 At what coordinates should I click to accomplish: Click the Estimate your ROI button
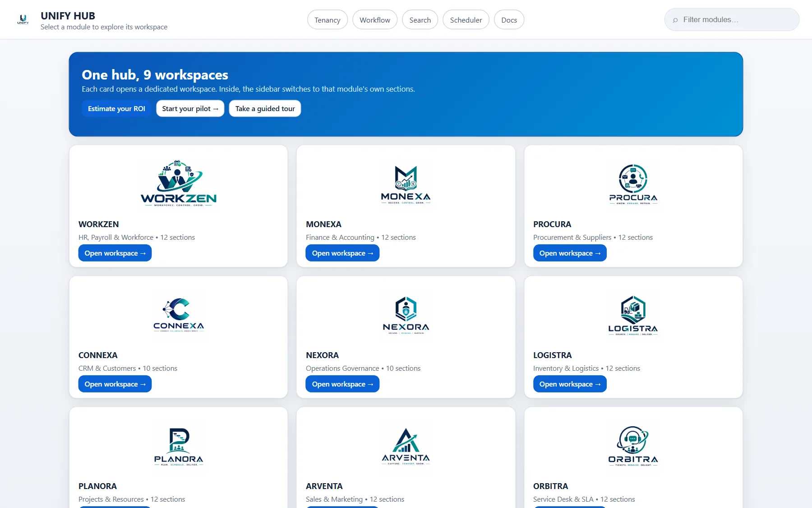point(116,108)
